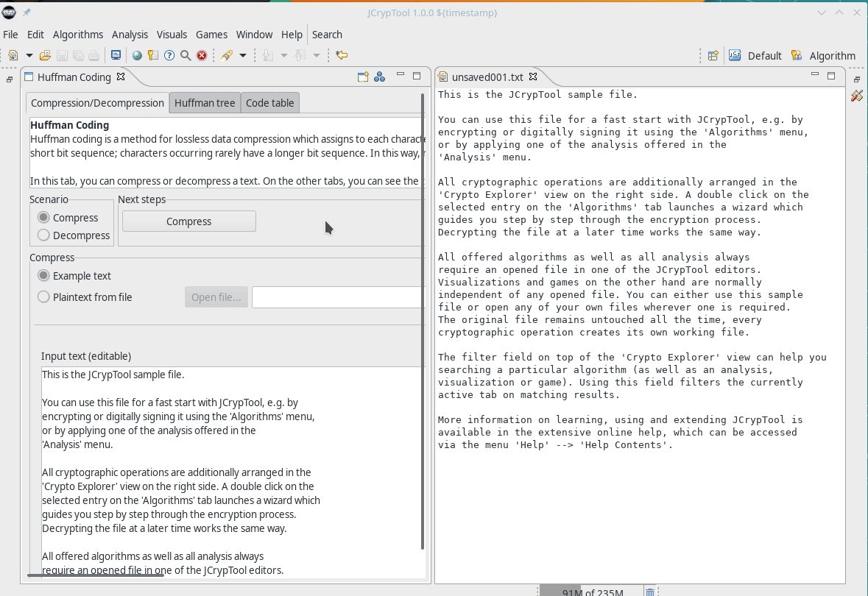Click the Open file... button
Viewport: 868px width, 596px height.
pyautogui.click(x=216, y=297)
